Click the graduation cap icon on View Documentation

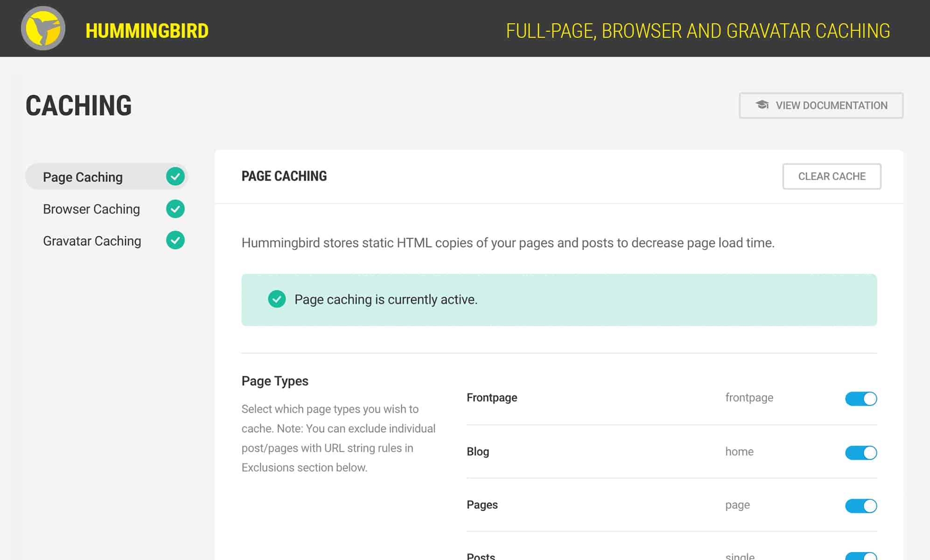click(762, 105)
